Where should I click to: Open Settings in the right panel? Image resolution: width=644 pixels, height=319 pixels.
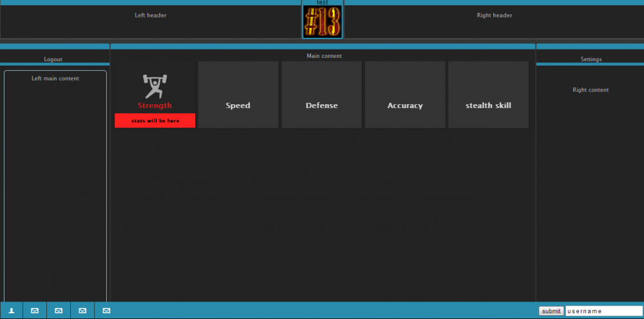(591, 59)
